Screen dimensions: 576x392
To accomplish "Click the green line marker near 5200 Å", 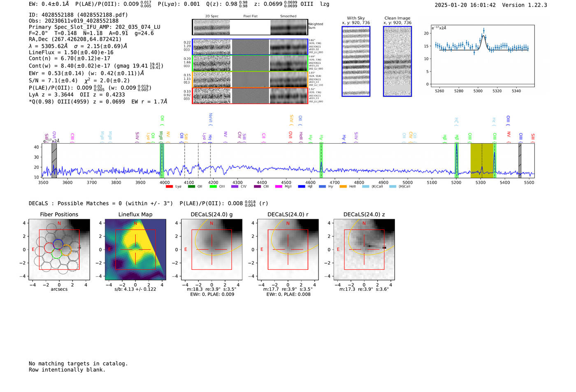I will tap(456, 160).
